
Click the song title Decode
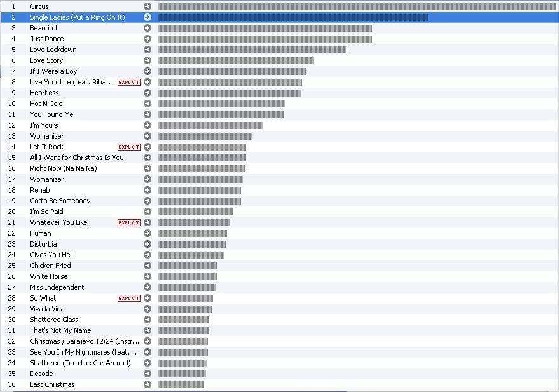(41, 374)
